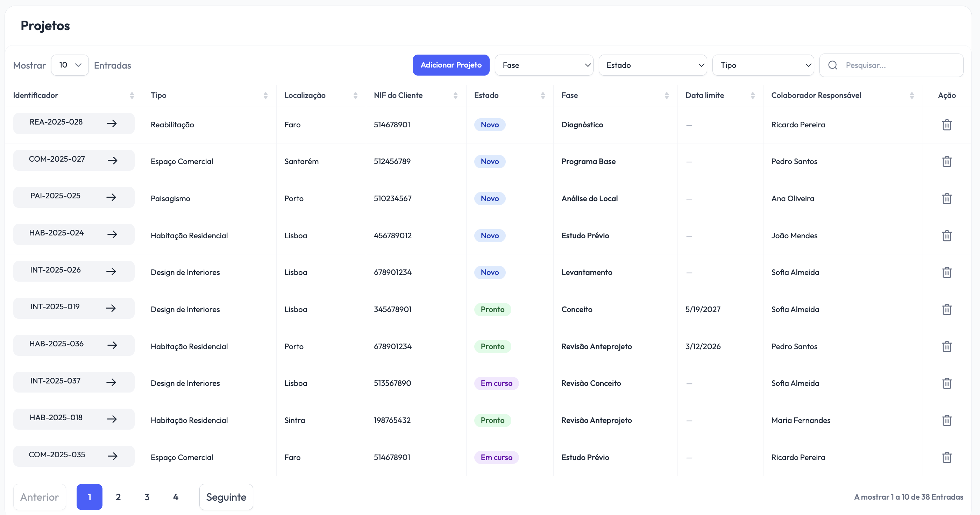Screen dimensions: 980x515
Task: Sort by Colaborador Responsável using its sort arrows
Action: (x=912, y=95)
